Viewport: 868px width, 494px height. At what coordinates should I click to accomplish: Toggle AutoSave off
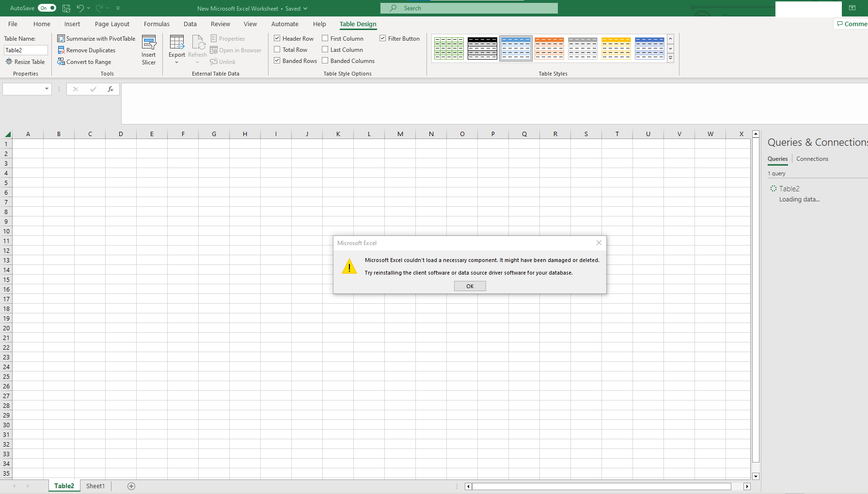tap(47, 8)
